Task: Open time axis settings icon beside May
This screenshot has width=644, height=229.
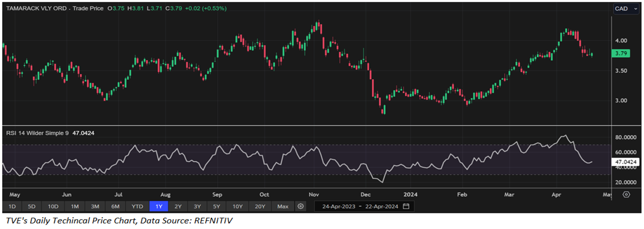Action: point(626,194)
